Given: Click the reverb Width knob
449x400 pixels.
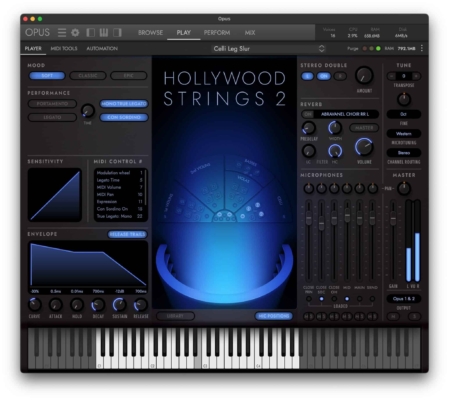Looking at the screenshot, I should [335, 128].
